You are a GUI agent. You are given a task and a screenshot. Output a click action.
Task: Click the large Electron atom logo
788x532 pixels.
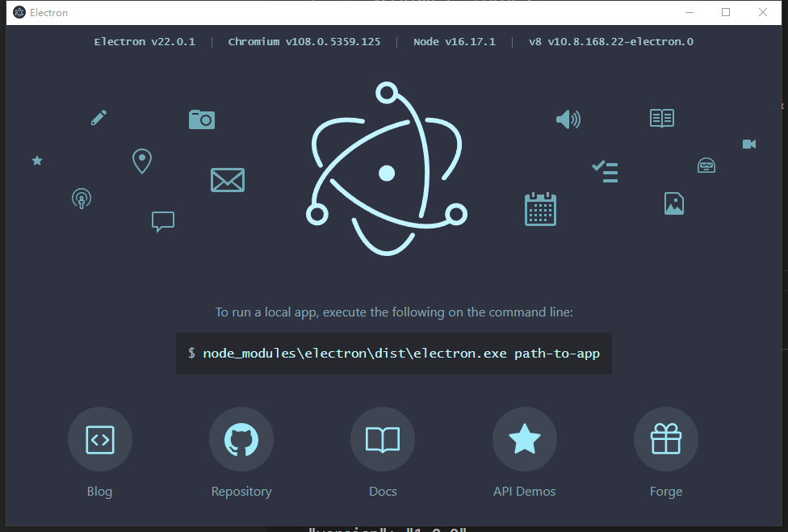[x=387, y=169]
